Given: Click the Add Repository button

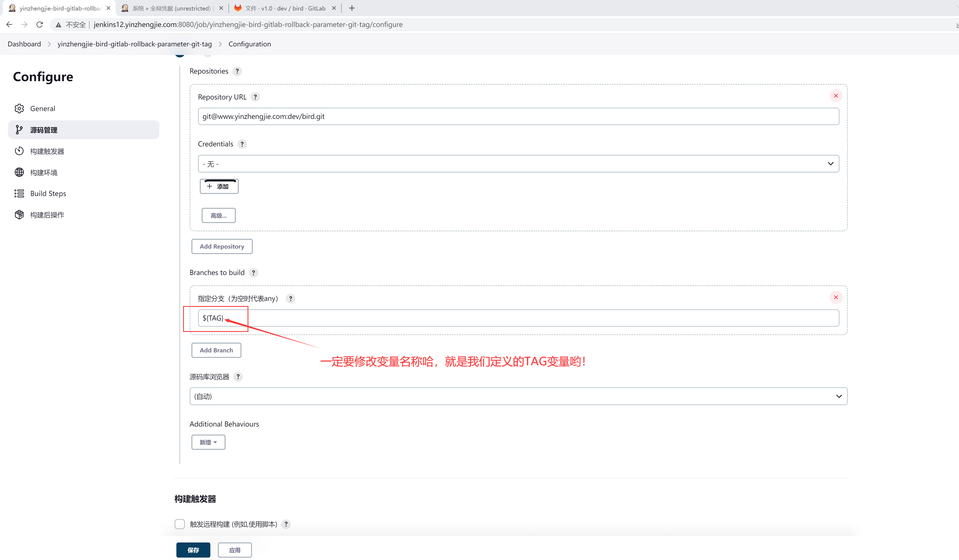Looking at the screenshot, I should pos(222,246).
